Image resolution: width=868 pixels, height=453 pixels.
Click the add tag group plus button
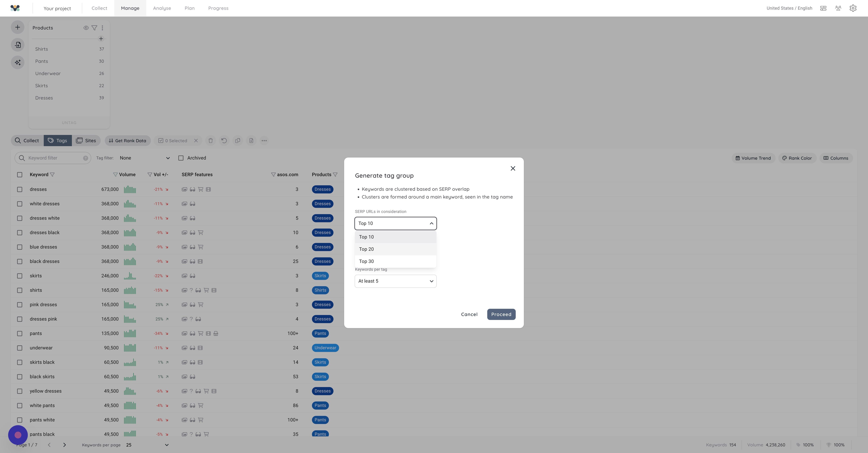(x=17, y=27)
